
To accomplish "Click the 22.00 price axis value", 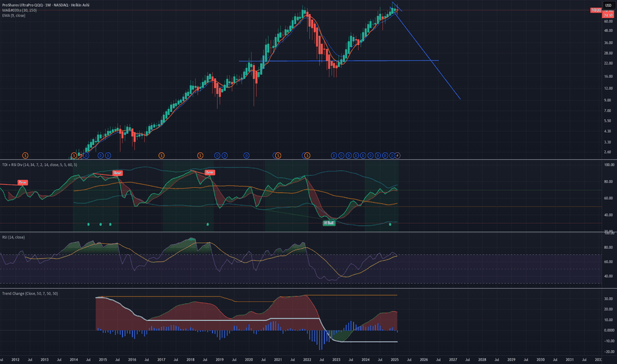I will (x=608, y=64).
